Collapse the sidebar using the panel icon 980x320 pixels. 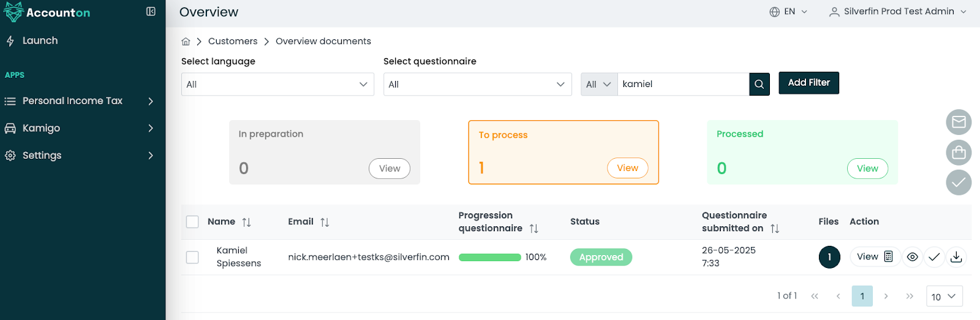pyautogui.click(x=151, y=12)
